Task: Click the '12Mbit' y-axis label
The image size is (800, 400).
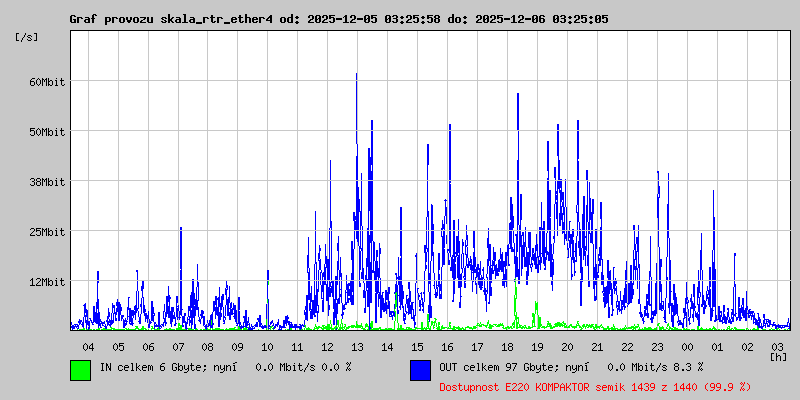Action: coord(47,282)
